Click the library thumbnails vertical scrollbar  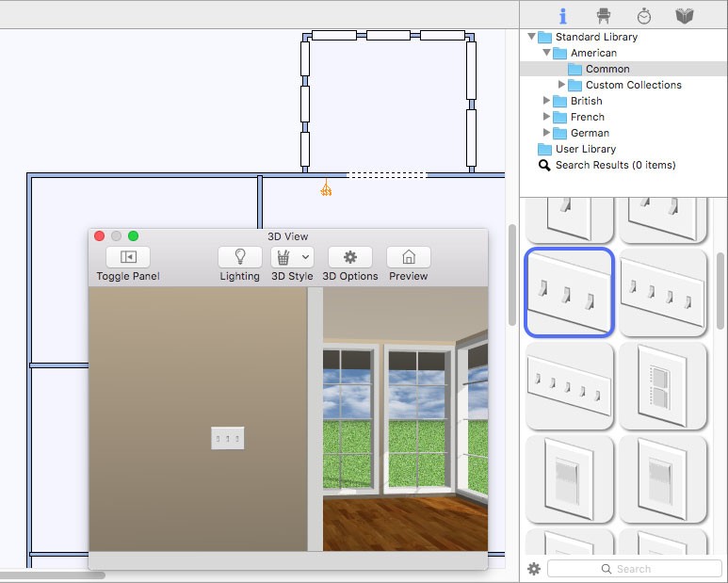(720, 291)
